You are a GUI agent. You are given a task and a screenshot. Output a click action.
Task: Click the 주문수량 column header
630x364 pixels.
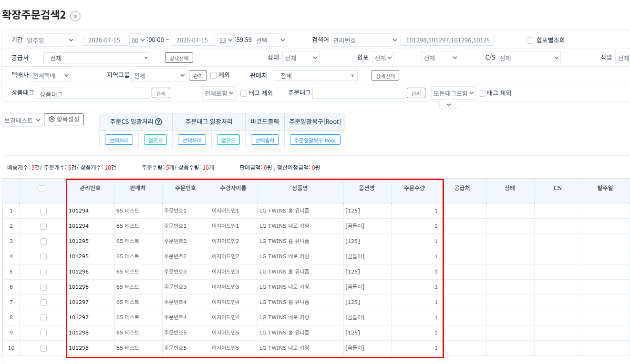pyautogui.click(x=414, y=188)
